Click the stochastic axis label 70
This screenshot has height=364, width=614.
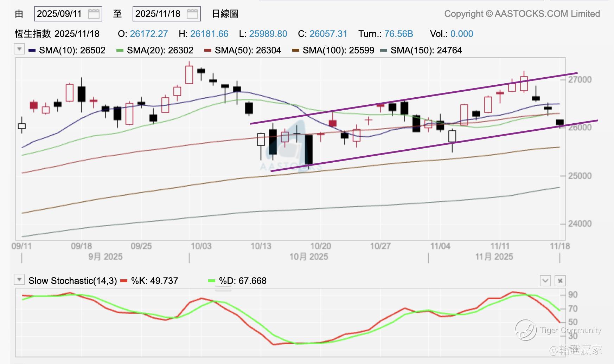[573, 308]
